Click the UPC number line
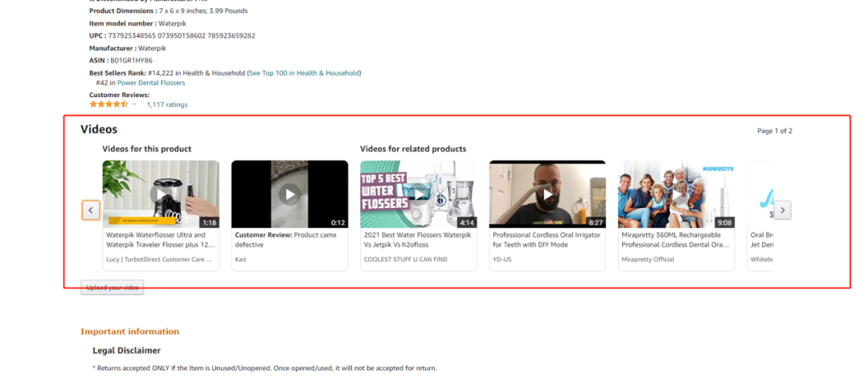This screenshot has width=868, height=384. click(x=172, y=35)
